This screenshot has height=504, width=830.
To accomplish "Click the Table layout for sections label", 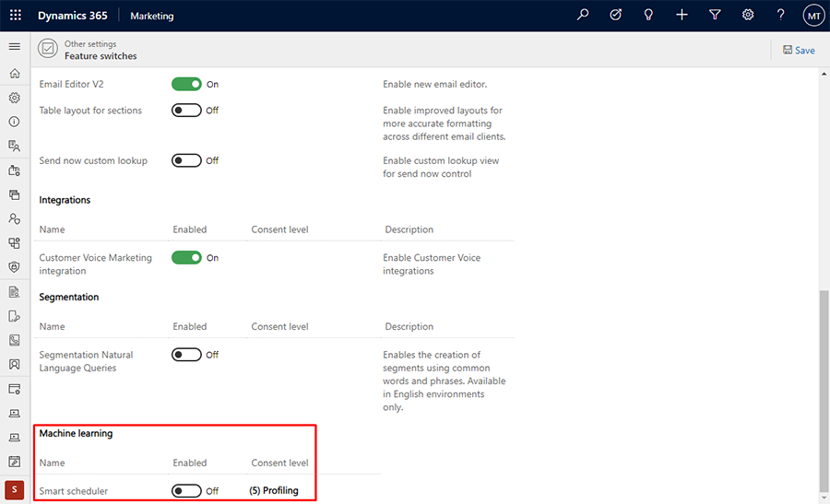I will [x=90, y=110].
